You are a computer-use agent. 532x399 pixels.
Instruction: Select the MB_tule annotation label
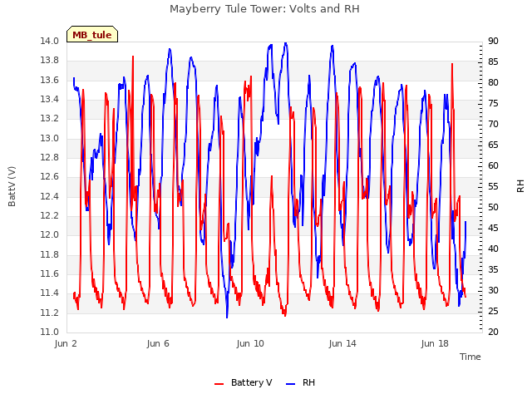click(92, 34)
